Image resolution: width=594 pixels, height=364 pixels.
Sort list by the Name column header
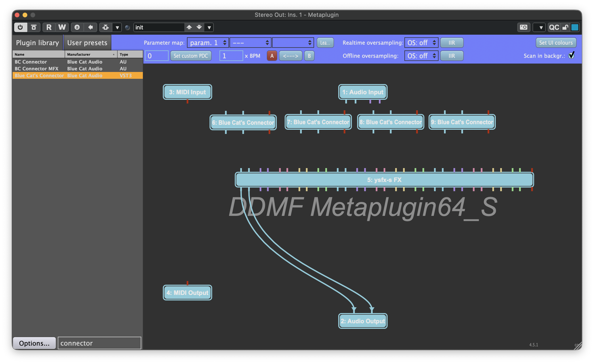[39, 54]
